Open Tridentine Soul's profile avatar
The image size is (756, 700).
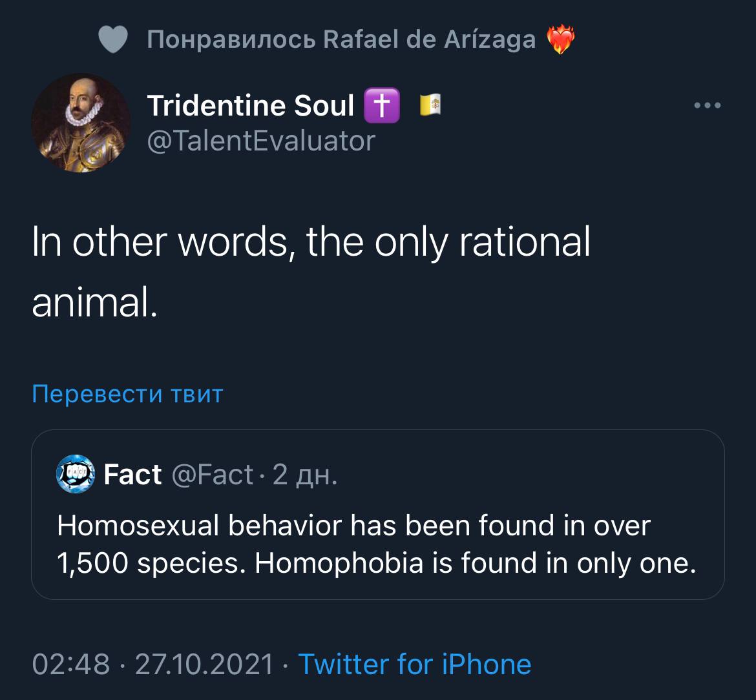(x=81, y=123)
